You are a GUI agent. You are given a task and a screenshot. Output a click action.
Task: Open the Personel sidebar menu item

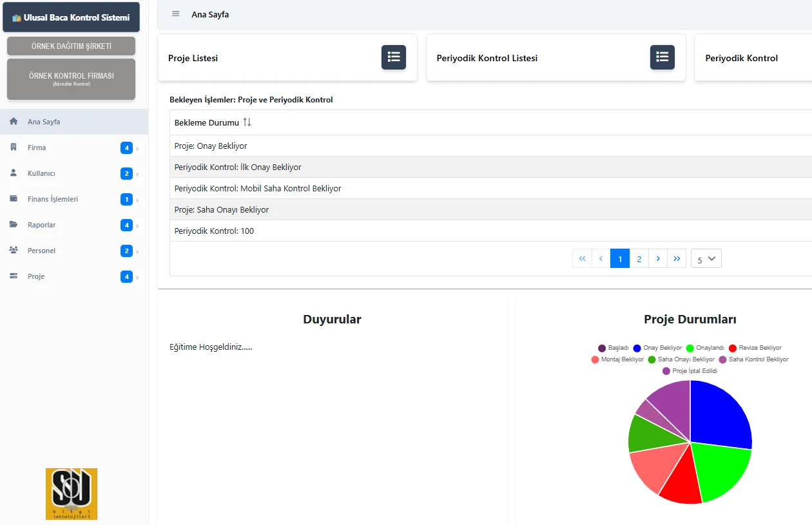pos(74,251)
